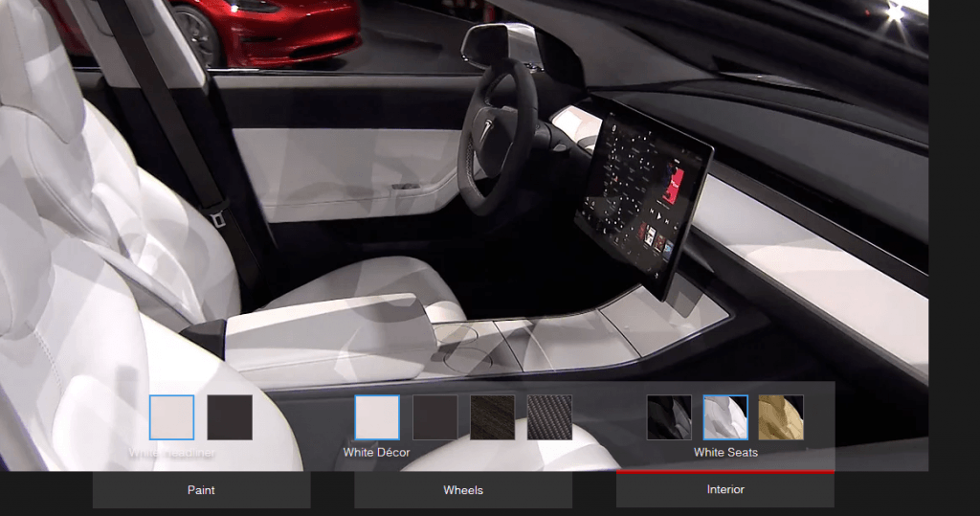The image size is (980, 516).
Task: Open the Interior tab
Action: click(725, 489)
